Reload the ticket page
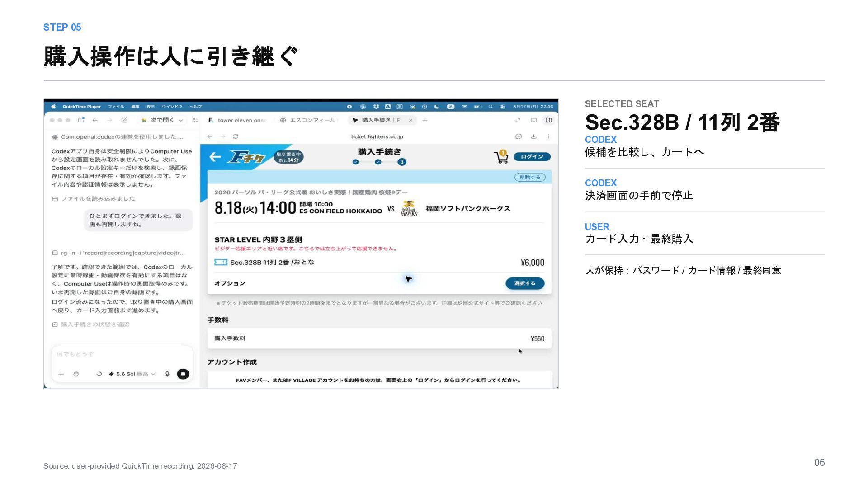The image size is (868, 488). (x=236, y=136)
